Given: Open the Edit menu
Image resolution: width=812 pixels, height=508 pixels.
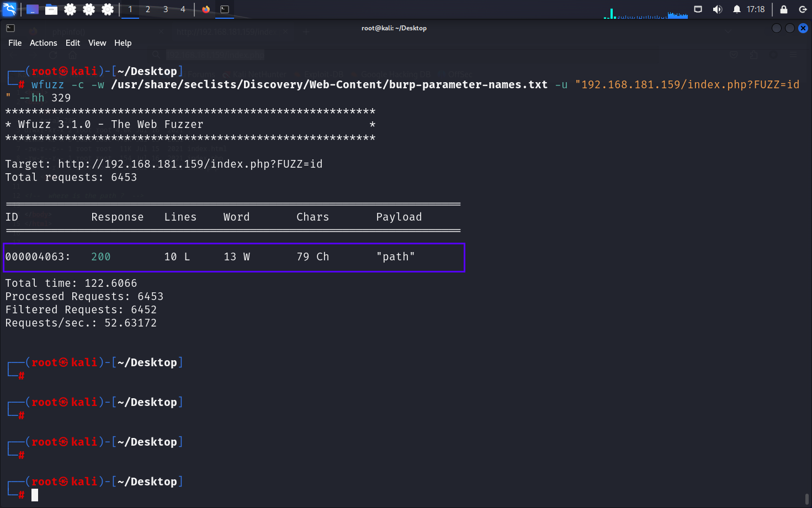Looking at the screenshot, I should click(73, 43).
